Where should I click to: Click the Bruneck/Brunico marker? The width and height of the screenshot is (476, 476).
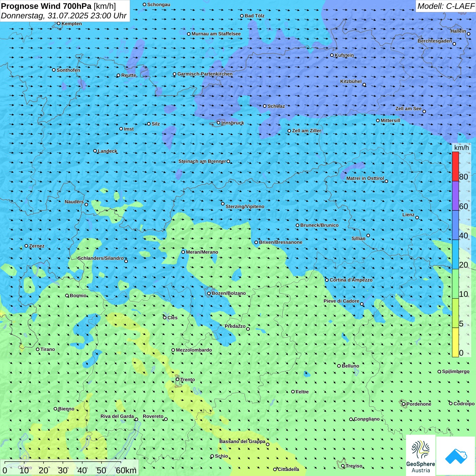click(x=297, y=225)
